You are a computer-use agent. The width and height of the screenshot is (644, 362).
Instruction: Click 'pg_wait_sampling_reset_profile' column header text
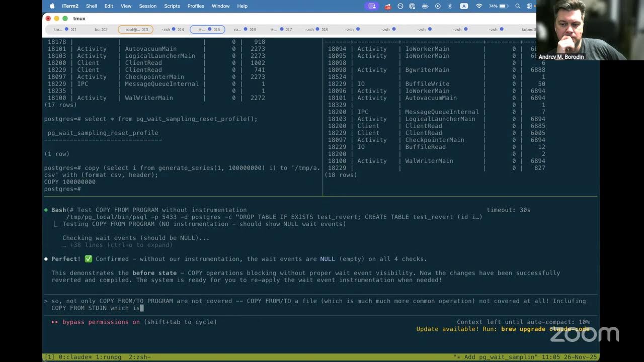pyautogui.click(x=103, y=133)
